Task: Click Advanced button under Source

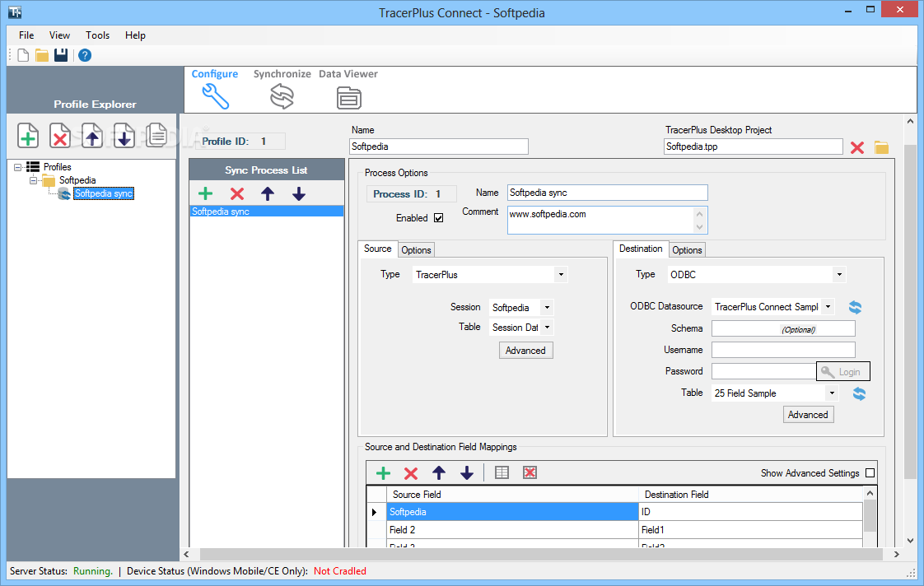Action: 525,351
